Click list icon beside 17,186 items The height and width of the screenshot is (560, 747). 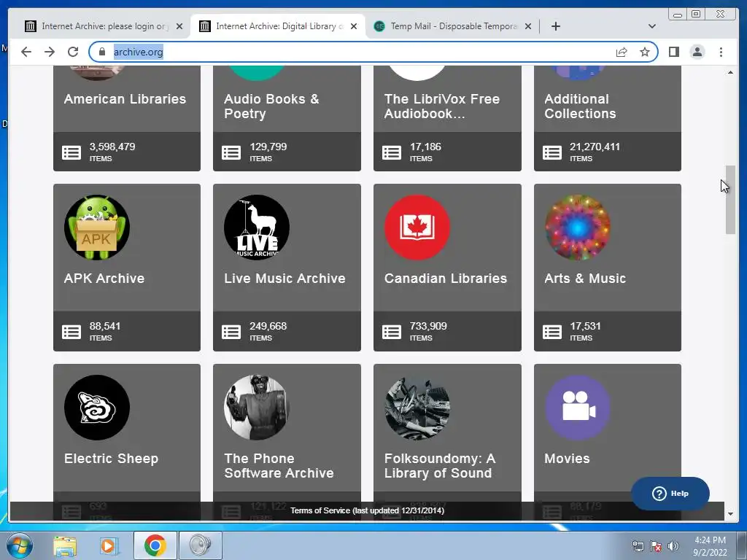(392, 152)
